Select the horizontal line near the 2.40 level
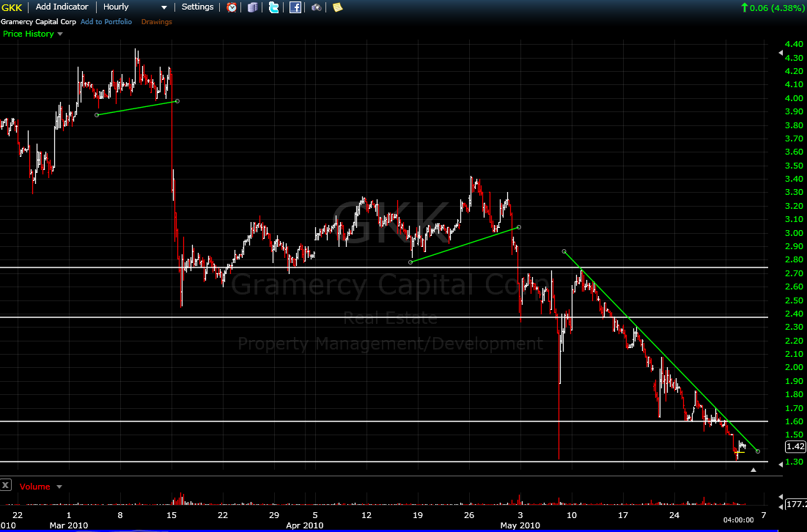The image size is (807, 532). tap(384, 317)
